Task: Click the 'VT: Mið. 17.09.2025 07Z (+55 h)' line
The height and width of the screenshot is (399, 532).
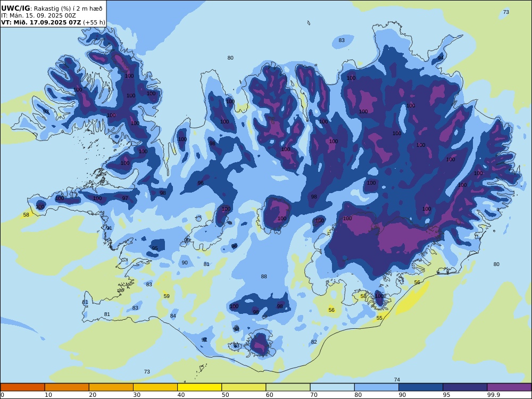Action: tap(53, 23)
